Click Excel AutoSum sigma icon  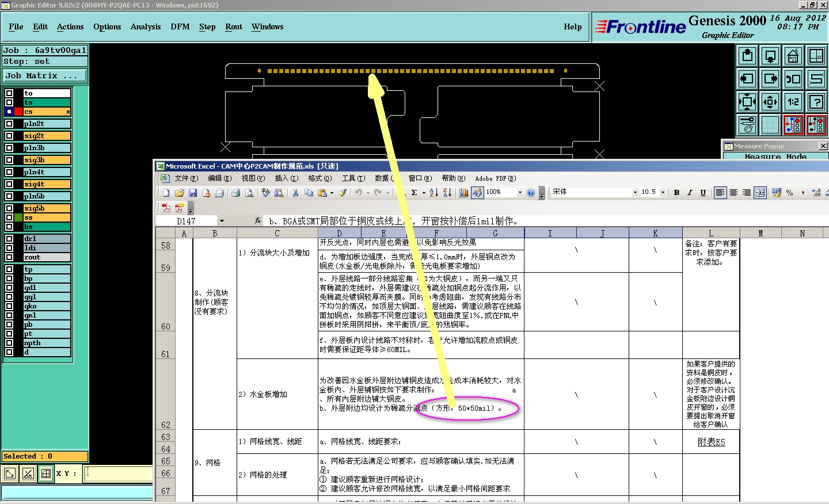414,193
